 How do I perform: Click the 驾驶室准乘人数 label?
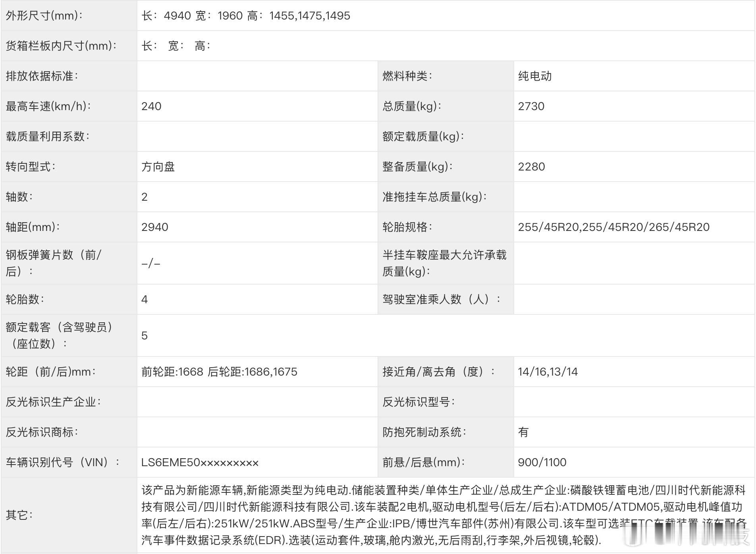point(442,300)
